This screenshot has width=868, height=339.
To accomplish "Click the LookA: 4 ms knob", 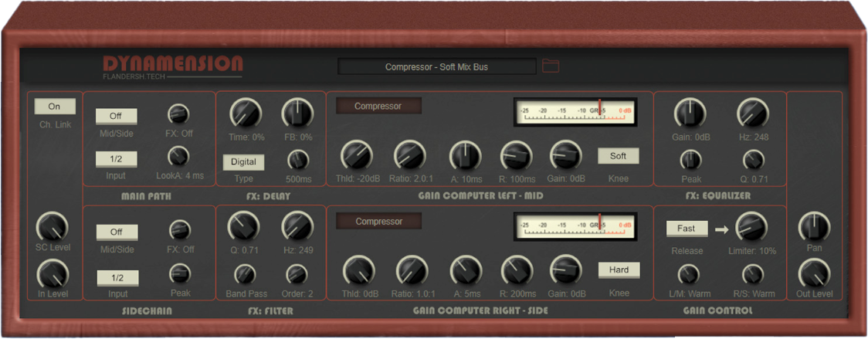I will pos(178,157).
